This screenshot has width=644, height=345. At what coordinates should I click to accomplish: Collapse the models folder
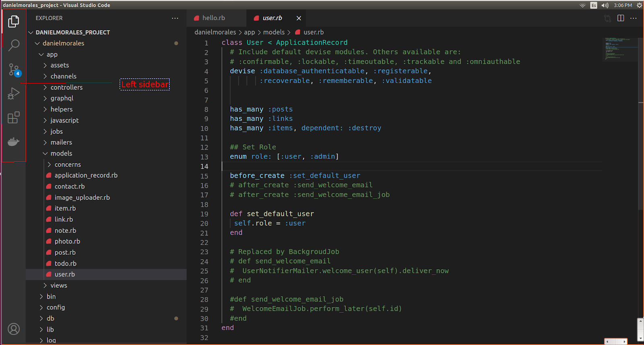point(61,154)
